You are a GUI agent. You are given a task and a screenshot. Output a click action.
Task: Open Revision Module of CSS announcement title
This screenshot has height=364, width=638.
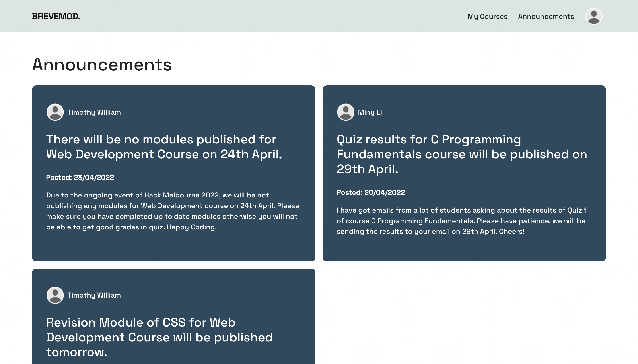point(159,337)
